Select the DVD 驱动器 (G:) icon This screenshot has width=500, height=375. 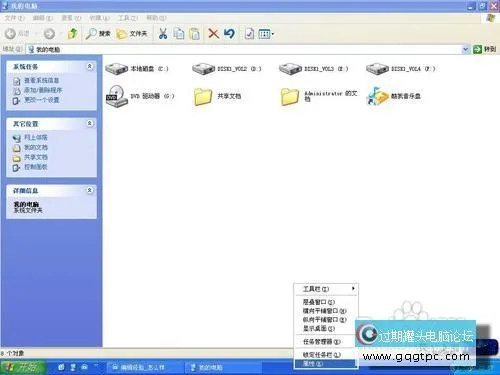(140, 96)
